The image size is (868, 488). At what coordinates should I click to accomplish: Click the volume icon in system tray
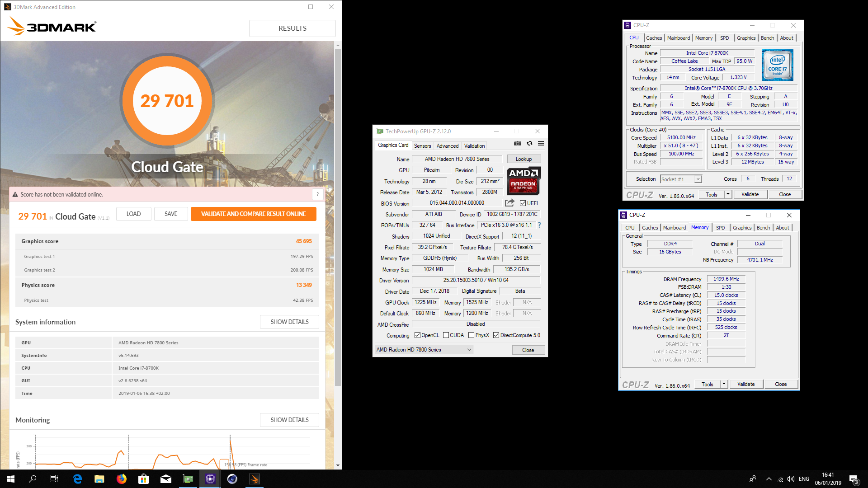(791, 479)
